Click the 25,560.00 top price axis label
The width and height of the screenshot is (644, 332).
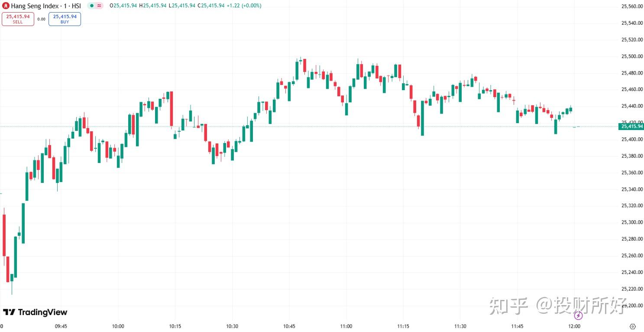pos(631,7)
